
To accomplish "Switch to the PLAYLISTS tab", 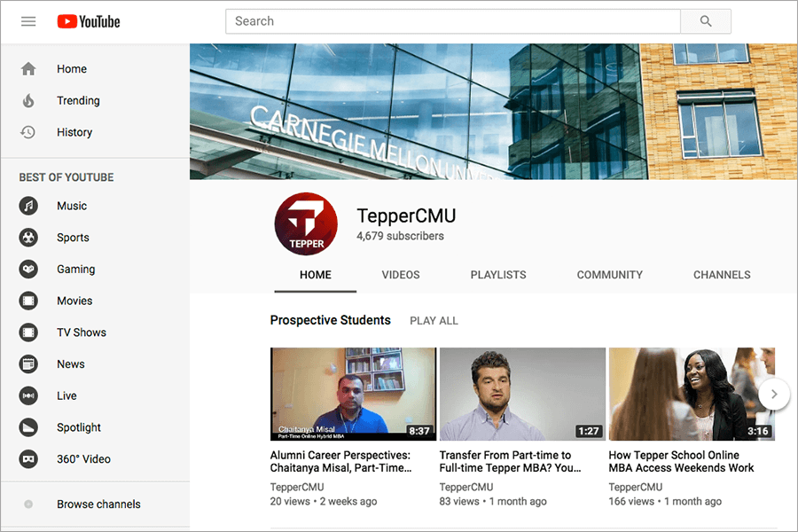I will coord(498,275).
